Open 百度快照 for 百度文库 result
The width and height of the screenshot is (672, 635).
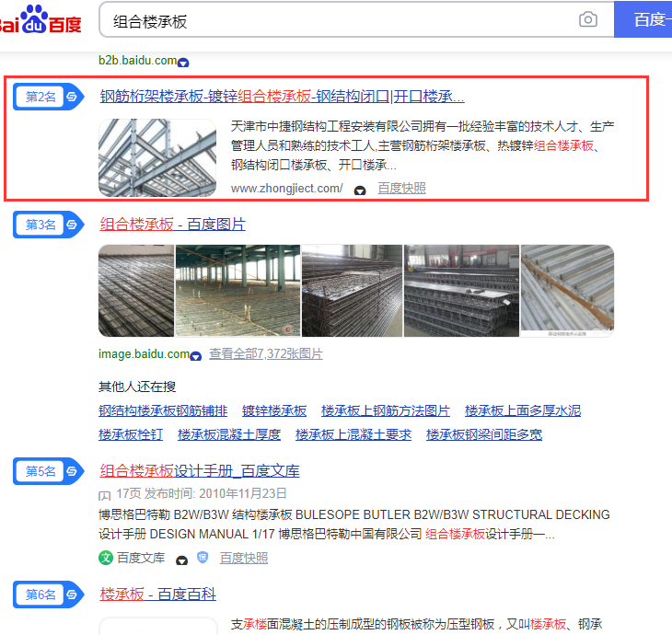pos(244,558)
